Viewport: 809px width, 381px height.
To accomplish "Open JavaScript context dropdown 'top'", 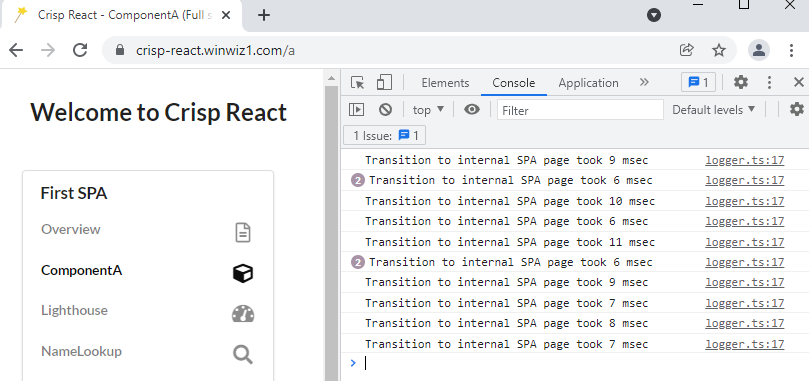I will (x=428, y=109).
